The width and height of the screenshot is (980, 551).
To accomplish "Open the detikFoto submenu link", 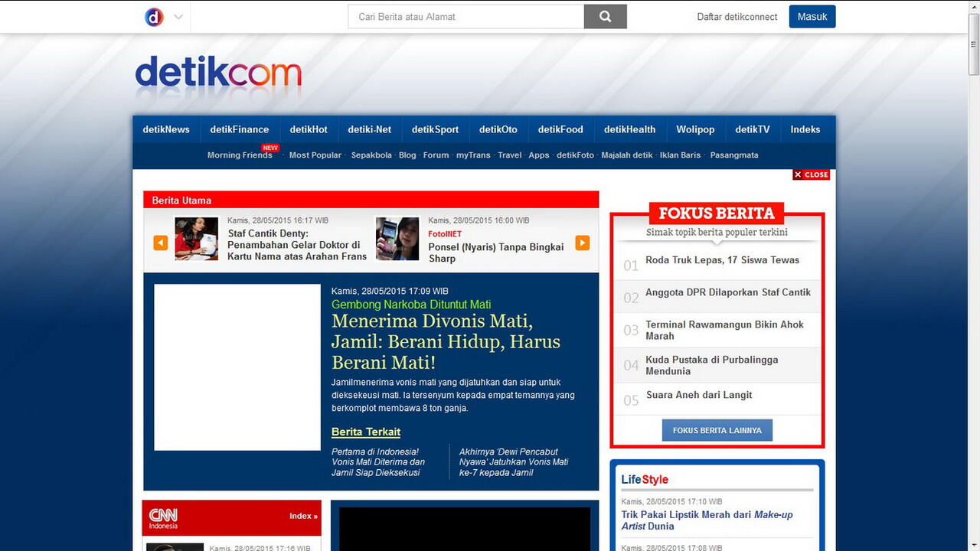I will point(575,155).
